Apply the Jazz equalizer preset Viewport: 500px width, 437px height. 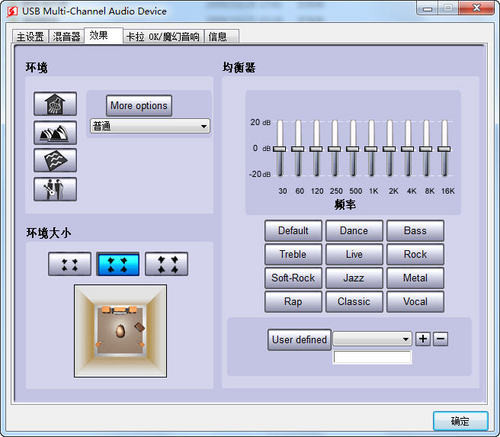(354, 278)
